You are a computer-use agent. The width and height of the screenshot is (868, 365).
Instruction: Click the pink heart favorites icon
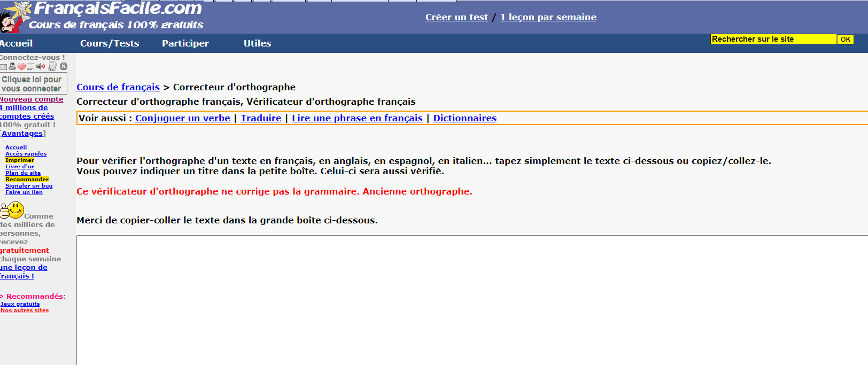21,67
